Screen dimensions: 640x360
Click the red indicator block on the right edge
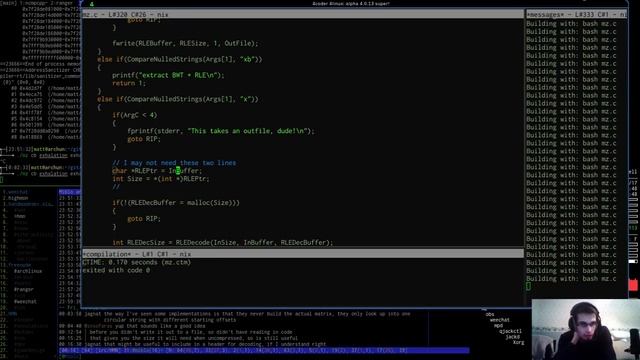click(x=633, y=284)
